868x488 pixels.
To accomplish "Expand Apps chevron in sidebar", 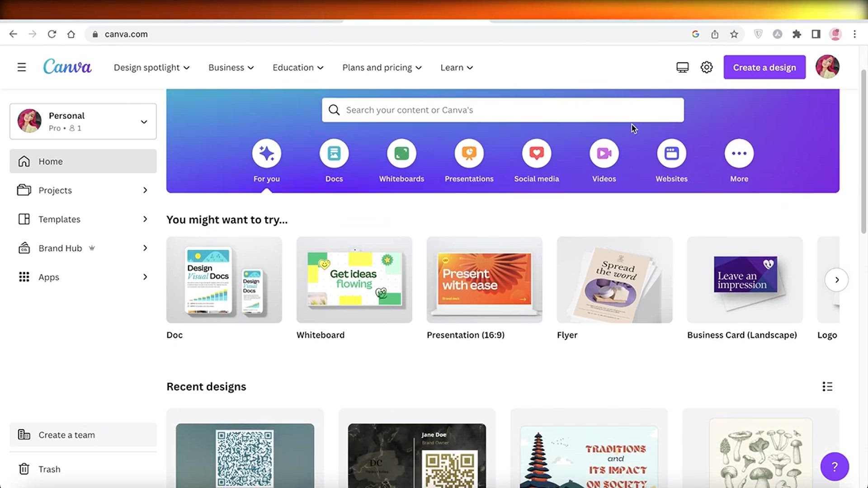I will [x=145, y=277].
